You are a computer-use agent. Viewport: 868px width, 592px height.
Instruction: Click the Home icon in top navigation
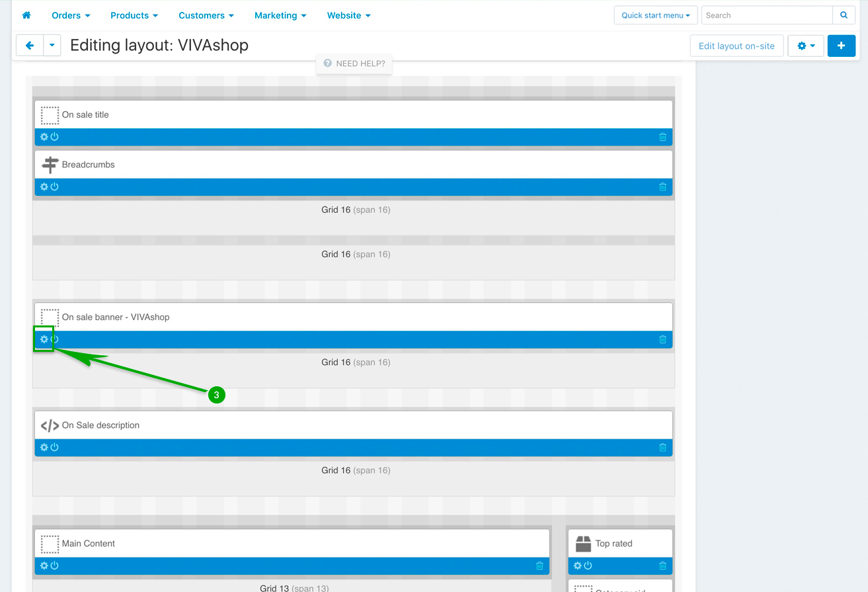pos(26,15)
